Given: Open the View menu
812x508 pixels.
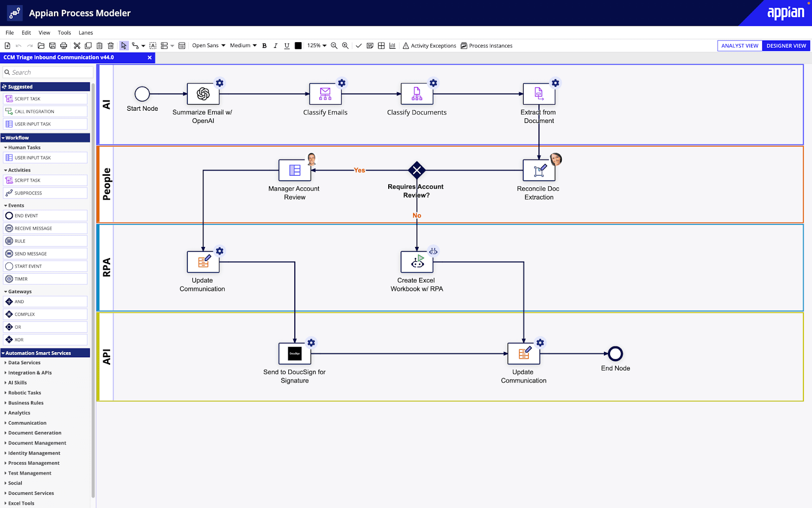Looking at the screenshot, I should point(45,33).
